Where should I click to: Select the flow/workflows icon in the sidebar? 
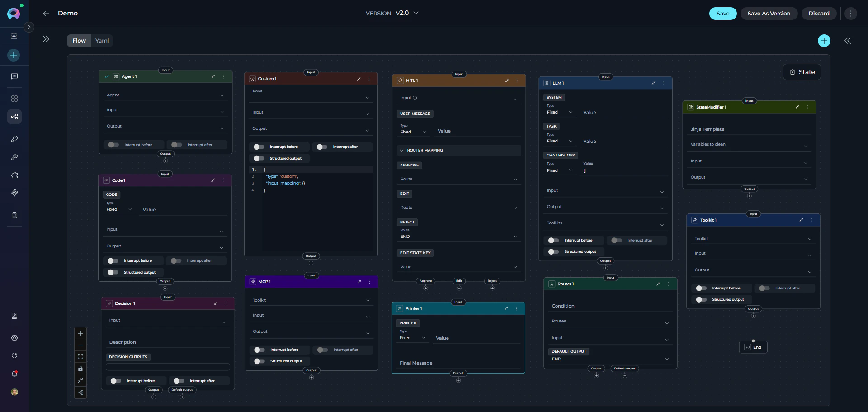click(14, 117)
